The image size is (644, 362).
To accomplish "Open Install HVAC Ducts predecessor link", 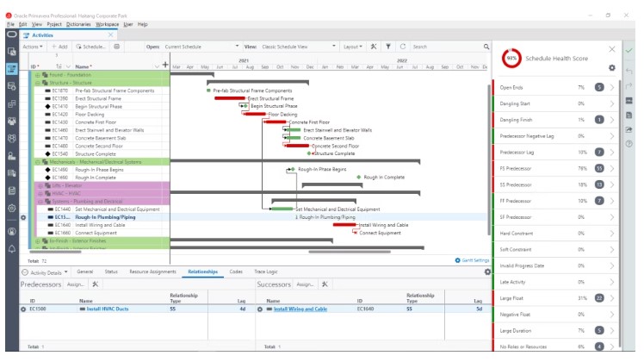I will pyautogui.click(x=108, y=309).
